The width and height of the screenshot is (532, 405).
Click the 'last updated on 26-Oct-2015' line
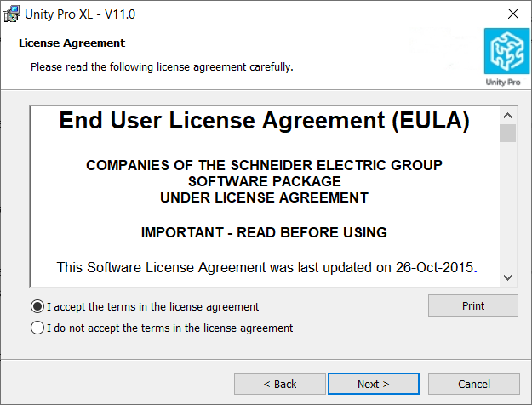(x=266, y=268)
